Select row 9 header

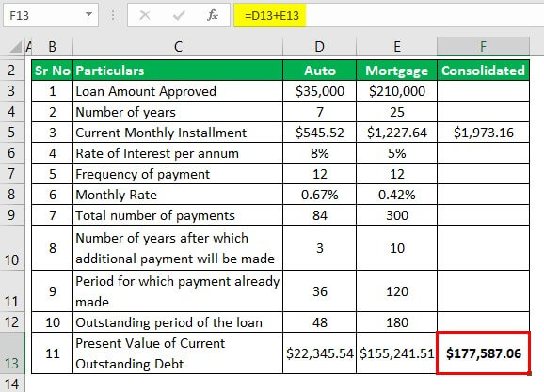click(x=12, y=215)
